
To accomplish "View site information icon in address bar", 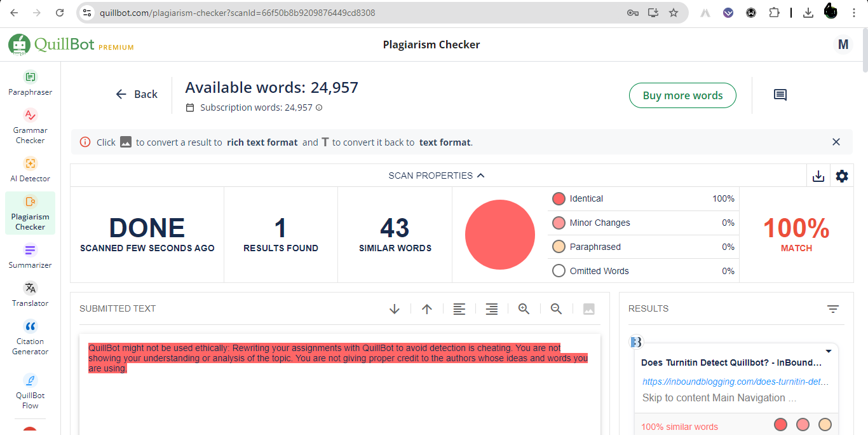I will (x=88, y=13).
